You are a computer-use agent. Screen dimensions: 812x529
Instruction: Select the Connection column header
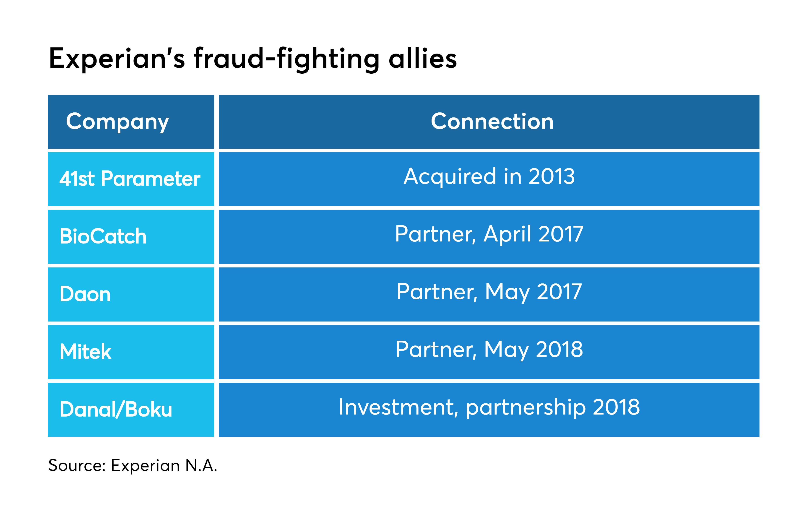click(x=489, y=122)
